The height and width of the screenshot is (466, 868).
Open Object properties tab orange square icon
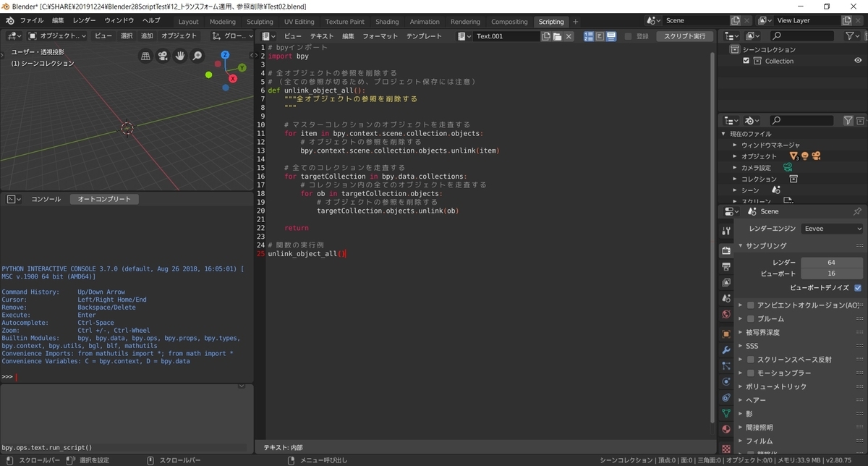pos(726,334)
